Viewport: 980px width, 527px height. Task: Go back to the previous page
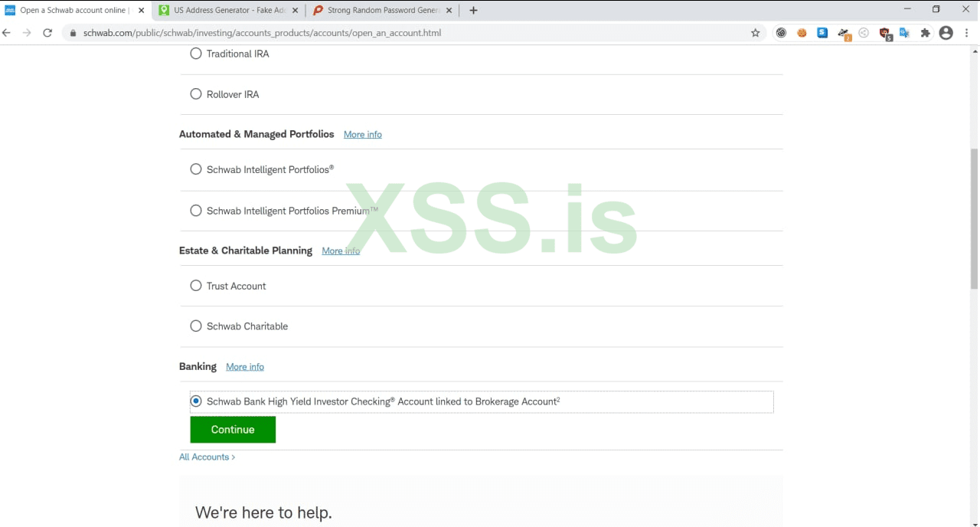(x=7, y=33)
